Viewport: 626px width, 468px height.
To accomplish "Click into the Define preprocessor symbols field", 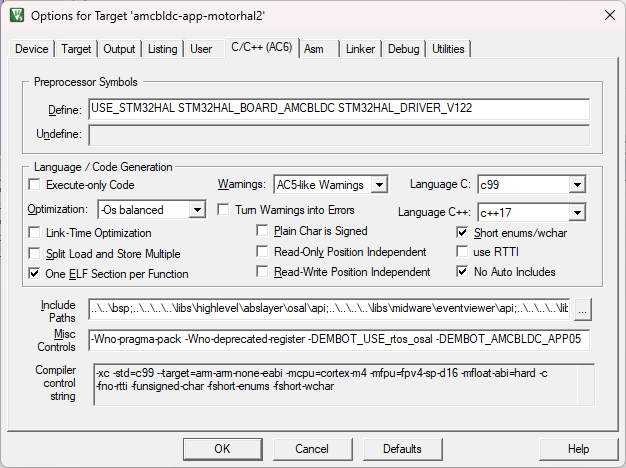I will click(339, 109).
